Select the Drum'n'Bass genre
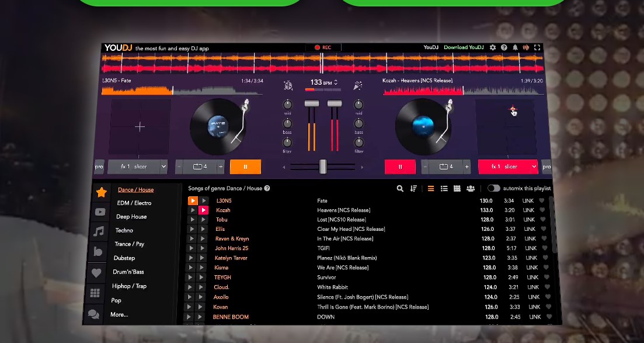This screenshot has height=343, width=644. tap(128, 272)
